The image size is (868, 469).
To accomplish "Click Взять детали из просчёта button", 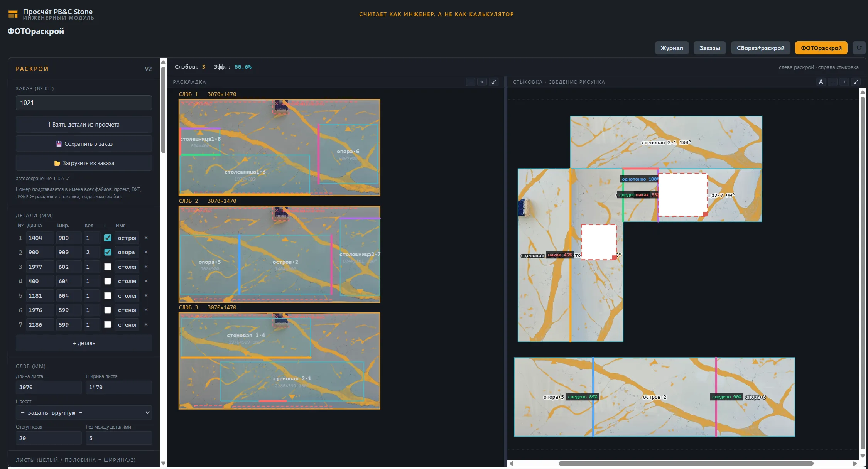I will point(84,124).
